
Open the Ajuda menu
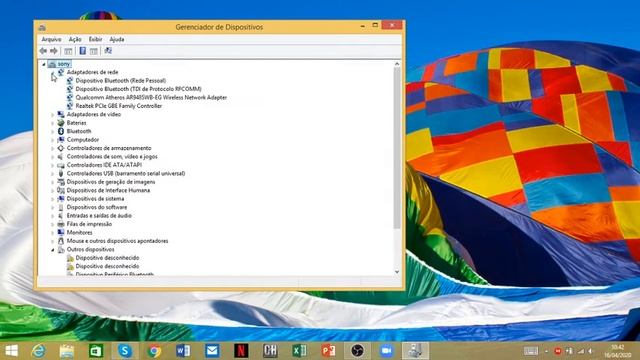coord(117,39)
